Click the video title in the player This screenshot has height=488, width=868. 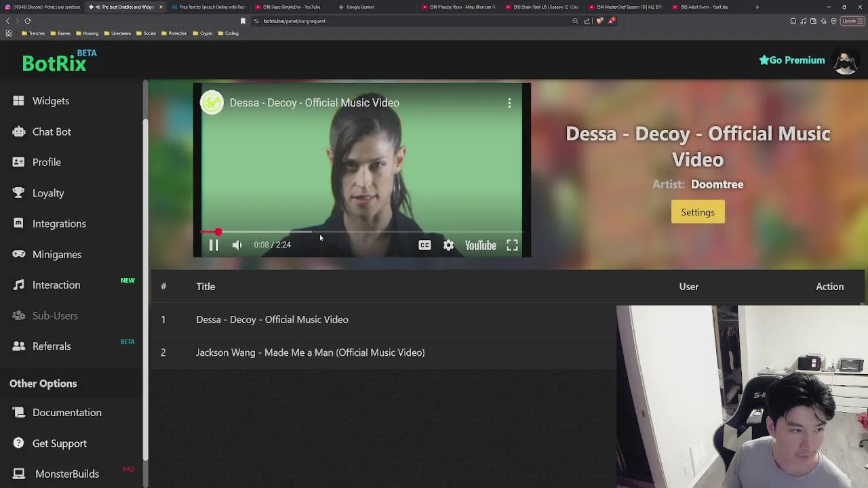pos(314,103)
